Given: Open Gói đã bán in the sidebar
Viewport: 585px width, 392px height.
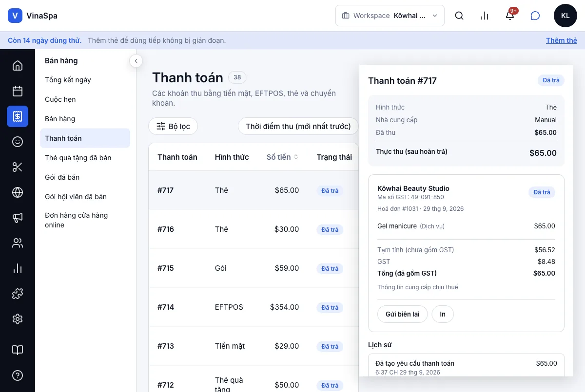Looking at the screenshot, I should click(85, 177).
